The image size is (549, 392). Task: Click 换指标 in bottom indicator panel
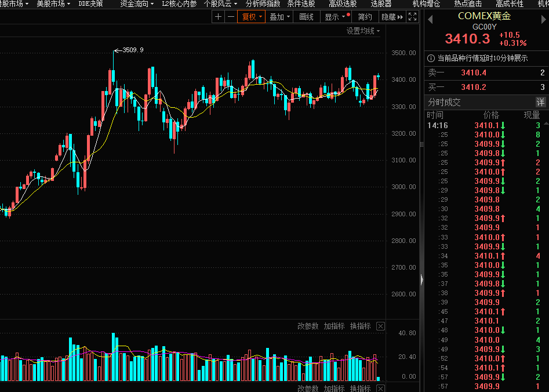click(x=360, y=388)
